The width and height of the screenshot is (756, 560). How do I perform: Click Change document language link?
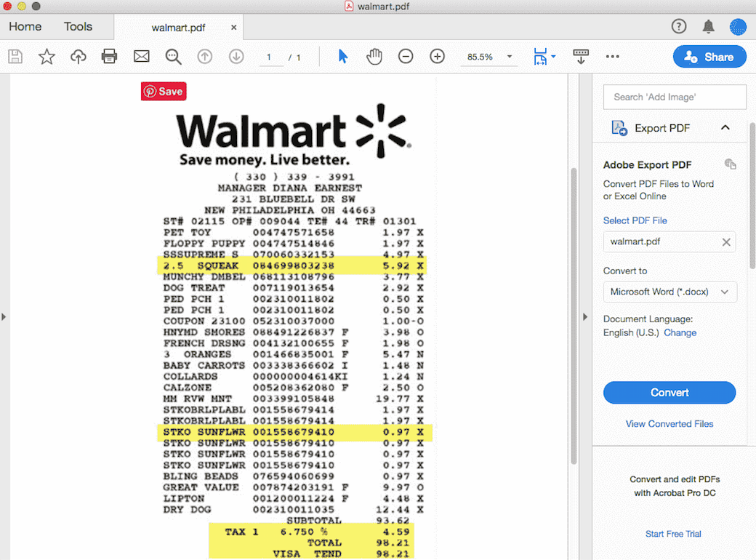pos(680,333)
